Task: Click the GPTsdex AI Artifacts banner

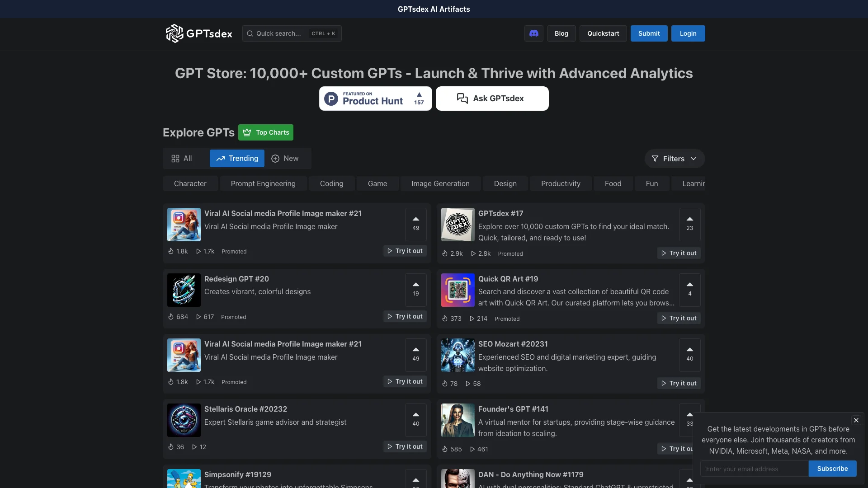Action: point(434,9)
